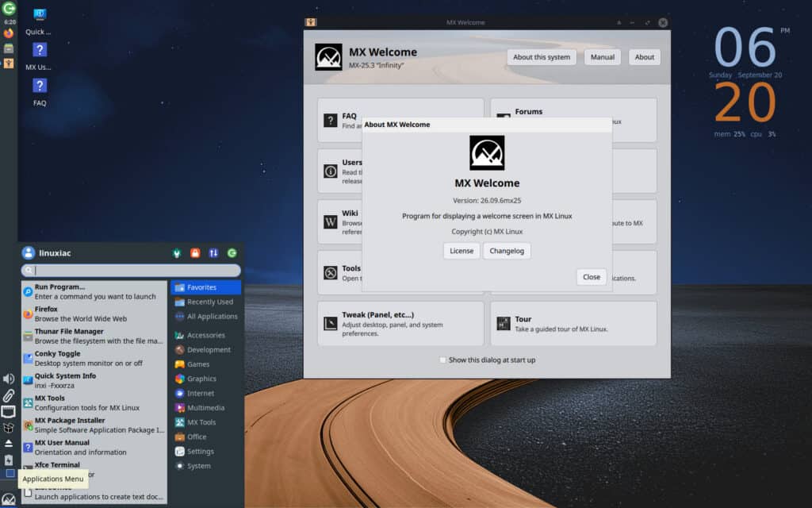Launch MX Package Installer from the menu
Viewport: 812px width, 508px height.
94,425
